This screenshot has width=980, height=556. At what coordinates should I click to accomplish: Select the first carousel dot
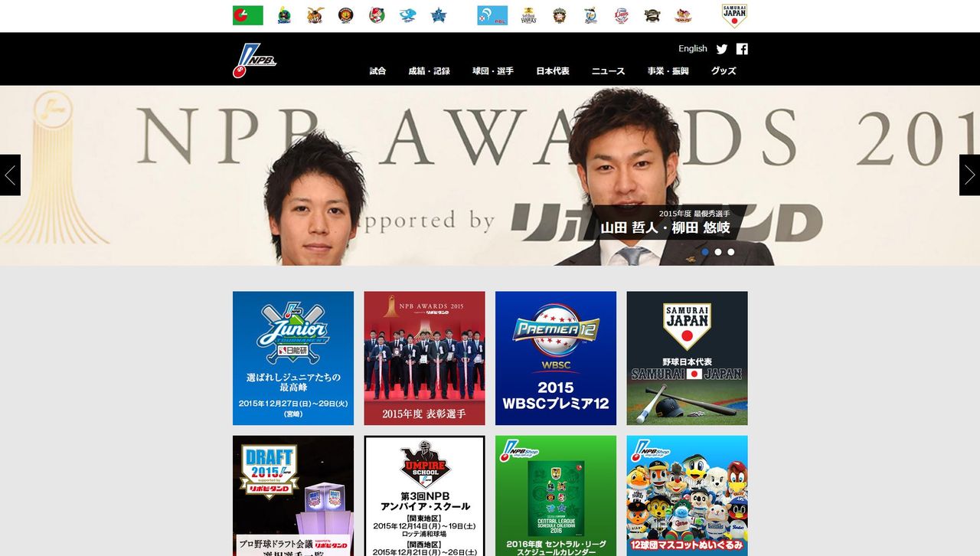(705, 252)
